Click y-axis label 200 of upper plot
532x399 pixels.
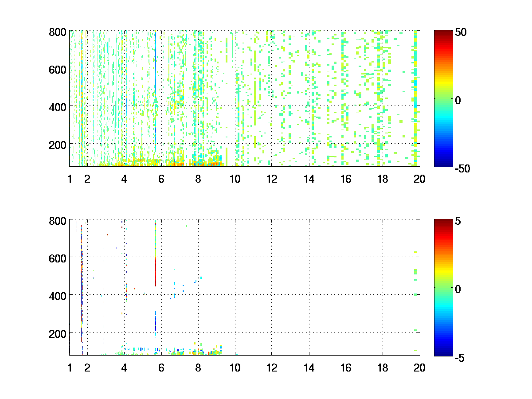pos(58,145)
